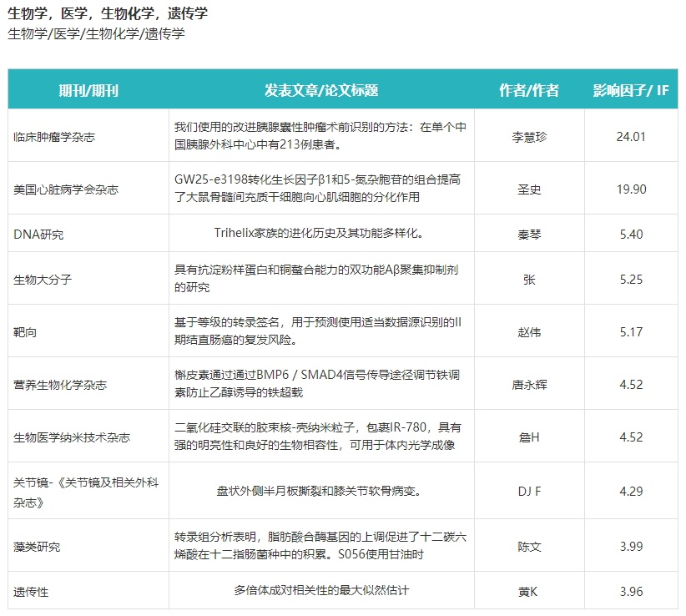Click the 期刊/期刊 column header
The height and width of the screenshot is (616, 686).
(88, 90)
